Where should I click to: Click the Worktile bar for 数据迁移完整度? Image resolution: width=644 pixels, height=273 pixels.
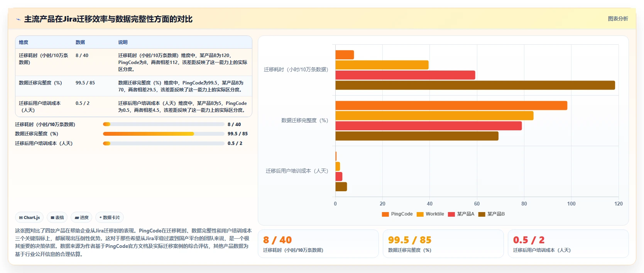coord(434,116)
